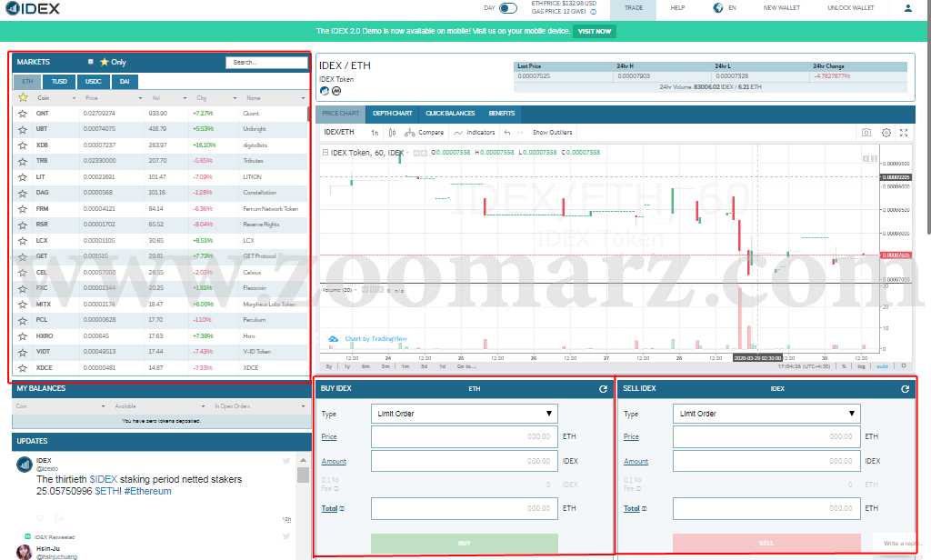Click the TradingView cloud logo
This screenshot has width=931, height=560.
point(334,338)
